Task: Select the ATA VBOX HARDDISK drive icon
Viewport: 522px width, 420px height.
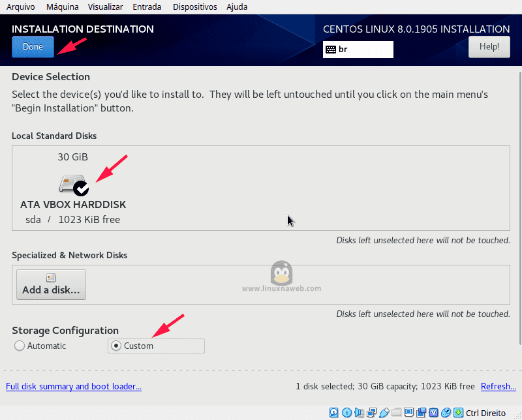Action: pyautogui.click(x=74, y=185)
